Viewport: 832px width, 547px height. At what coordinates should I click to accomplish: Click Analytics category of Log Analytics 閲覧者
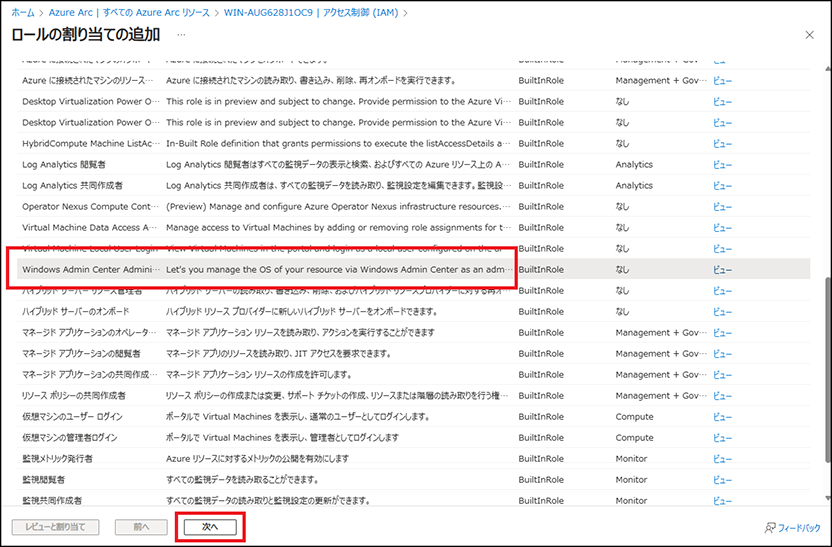click(634, 164)
